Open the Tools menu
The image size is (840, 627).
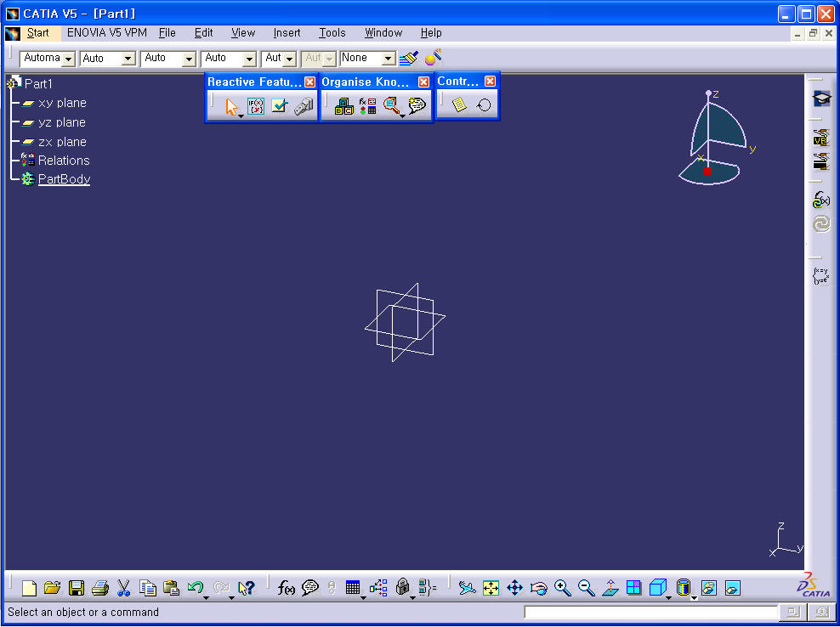tap(332, 32)
